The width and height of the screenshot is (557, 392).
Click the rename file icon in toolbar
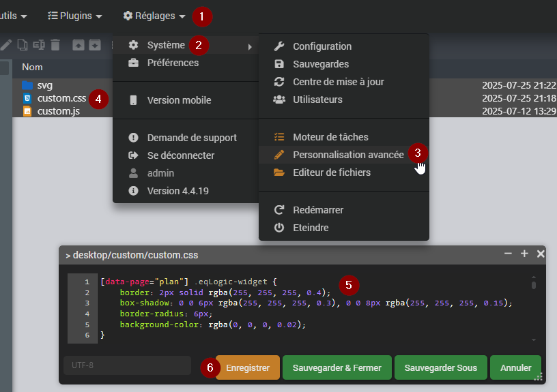click(x=39, y=45)
